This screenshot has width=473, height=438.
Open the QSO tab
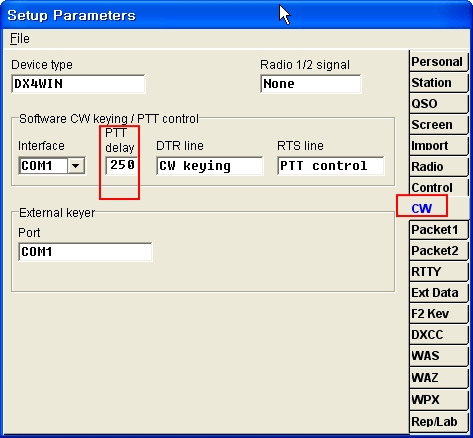(x=438, y=104)
